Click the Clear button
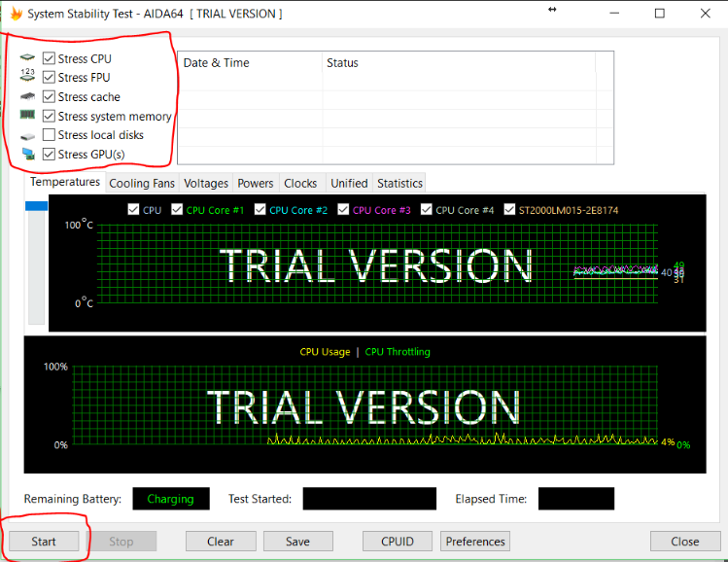The height and width of the screenshot is (562, 728). (221, 542)
